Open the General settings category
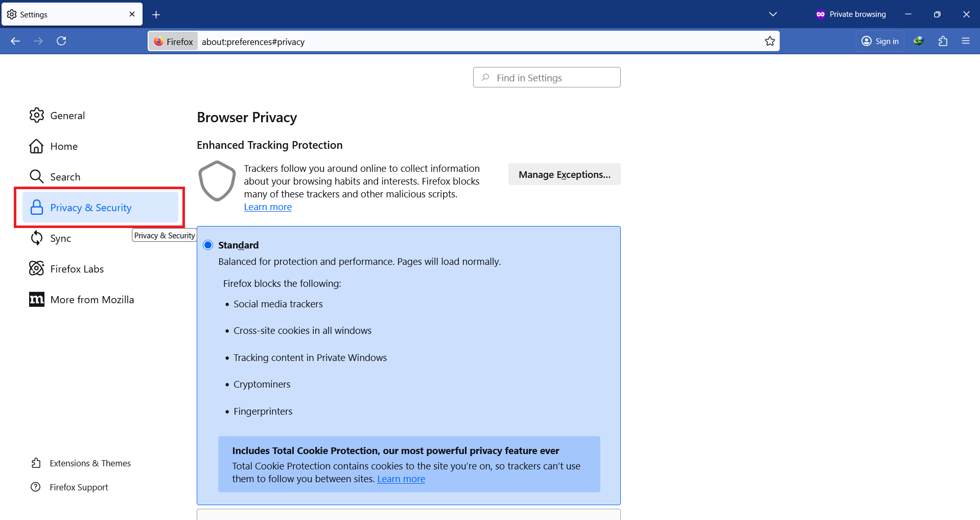The height and width of the screenshot is (520, 980). pos(67,116)
